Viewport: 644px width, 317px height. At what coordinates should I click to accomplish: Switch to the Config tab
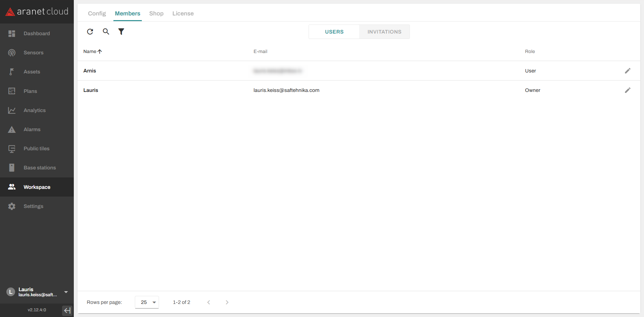[97, 13]
